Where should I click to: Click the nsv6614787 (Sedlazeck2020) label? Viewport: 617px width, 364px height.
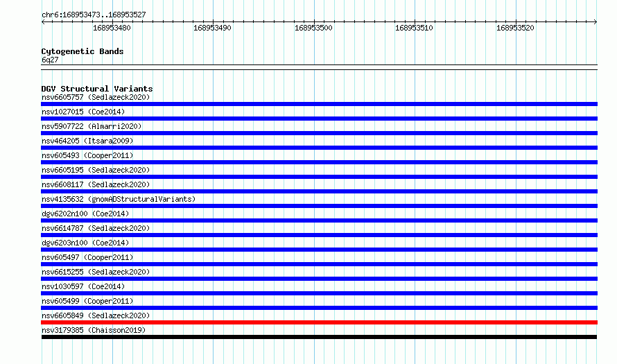point(96,228)
